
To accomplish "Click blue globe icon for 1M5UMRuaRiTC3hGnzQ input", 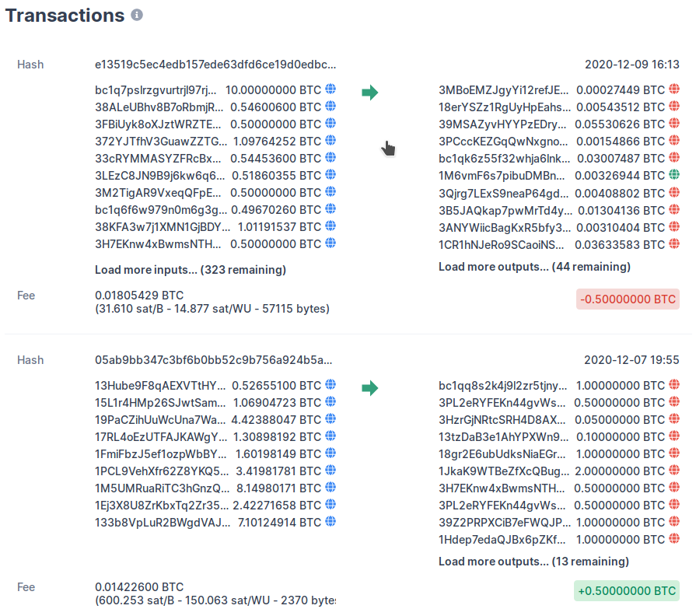I will 331,488.
